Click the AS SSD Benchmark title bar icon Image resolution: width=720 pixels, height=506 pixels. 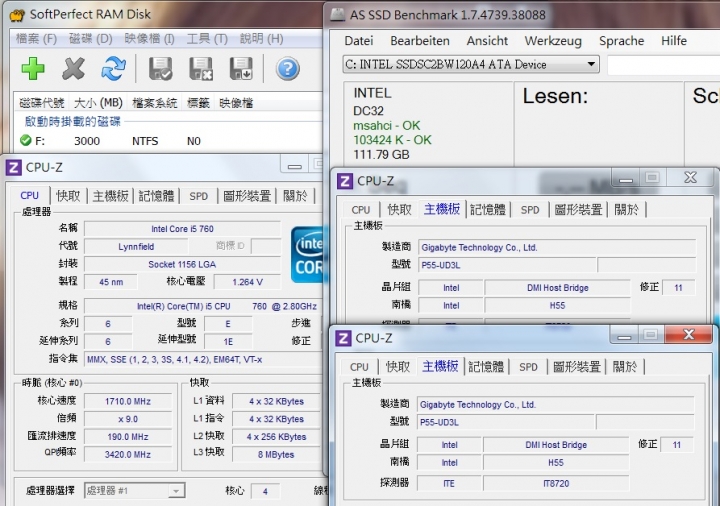[x=338, y=15]
